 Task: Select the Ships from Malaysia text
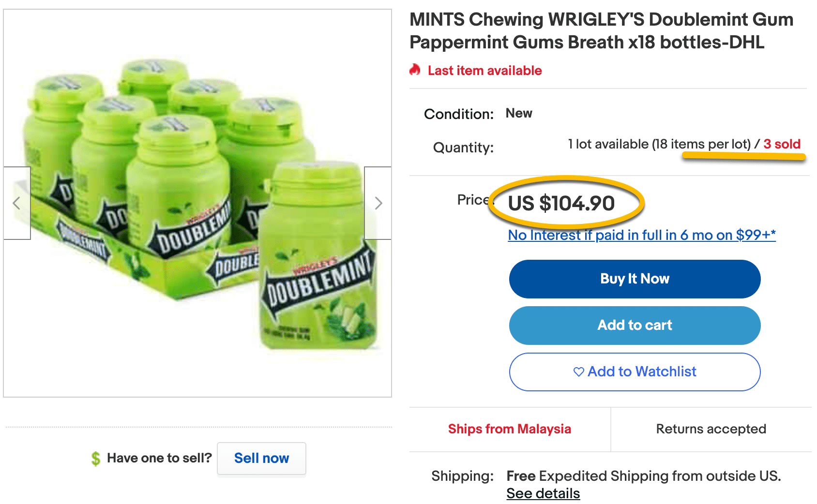pos(509,429)
